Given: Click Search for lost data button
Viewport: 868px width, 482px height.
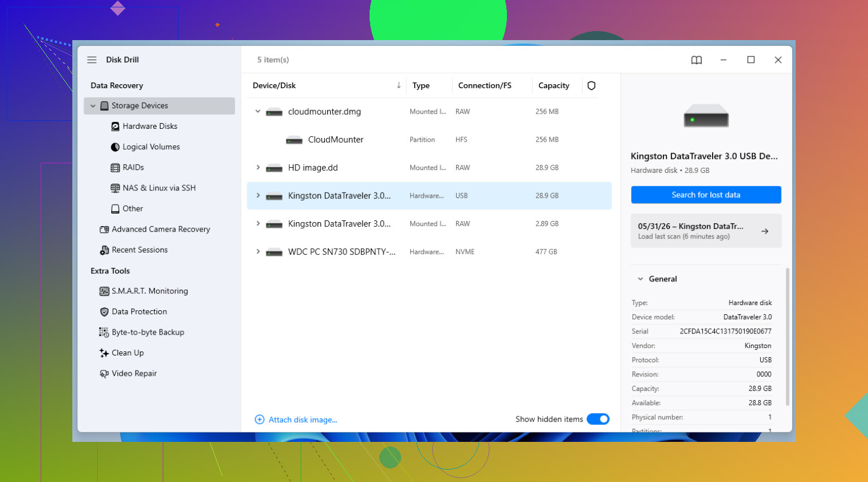Looking at the screenshot, I should coord(706,195).
